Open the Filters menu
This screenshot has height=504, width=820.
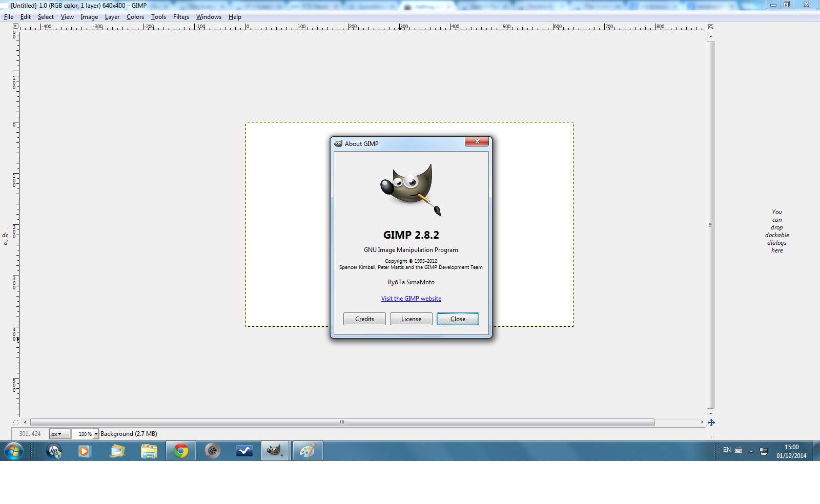tap(181, 17)
